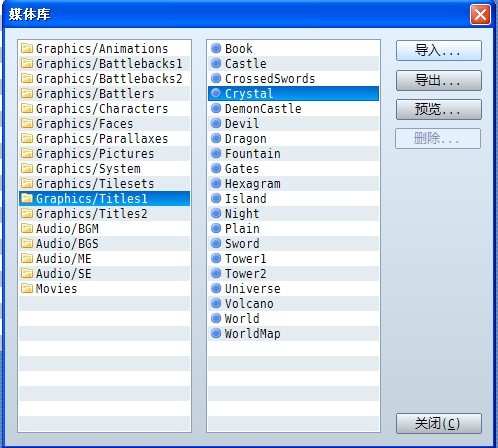Select the Tower1 file entry
This screenshot has width=498, height=448.
pyautogui.click(x=293, y=258)
